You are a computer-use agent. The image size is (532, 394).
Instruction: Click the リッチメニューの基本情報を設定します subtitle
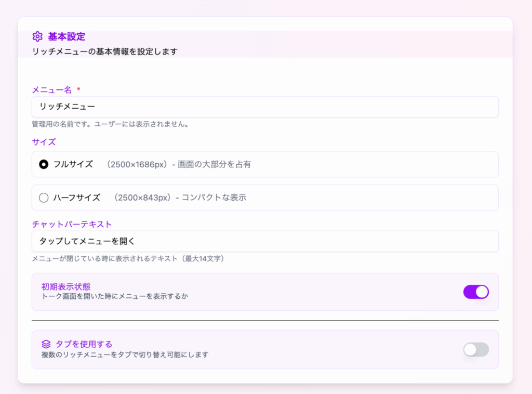click(x=105, y=51)
